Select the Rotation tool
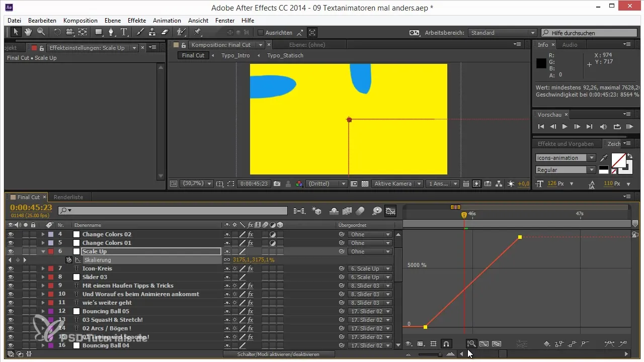 pos(57,32)
